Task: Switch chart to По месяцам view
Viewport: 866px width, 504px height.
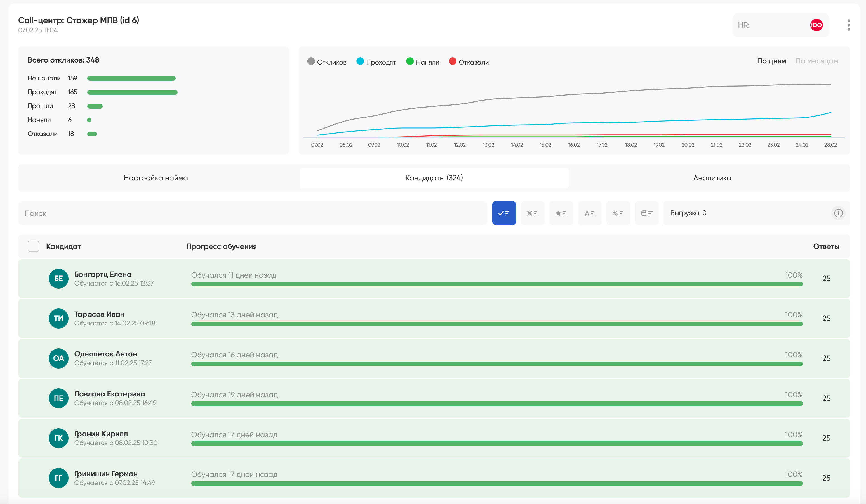Action: (816, 61)
